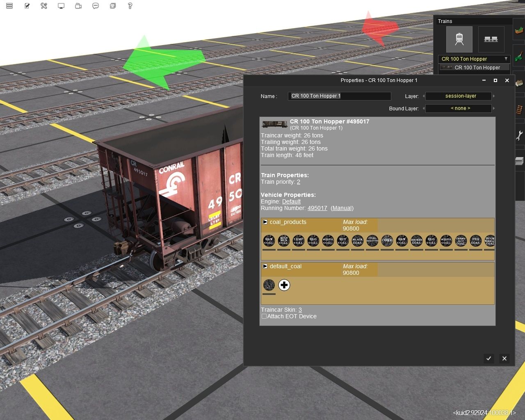Select the Broken Coal product

tap(417, 241)
